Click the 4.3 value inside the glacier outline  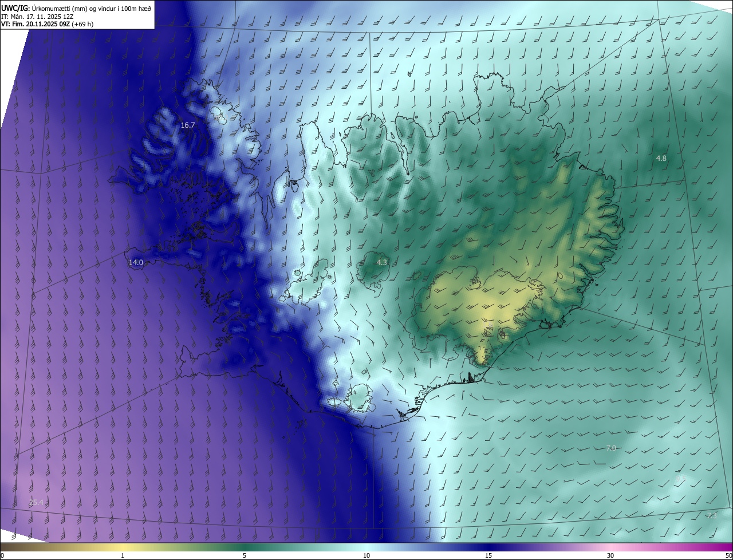(x=382, y=262)
